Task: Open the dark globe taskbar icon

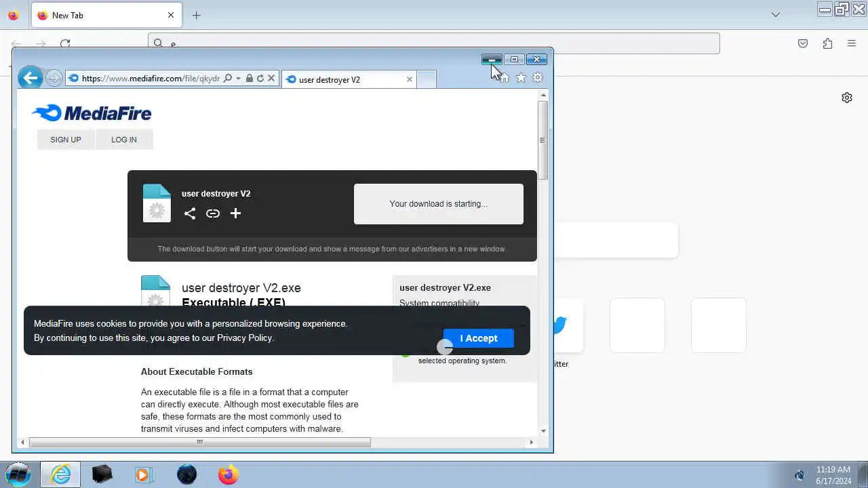Action: pyautogui.click(x=186, y=474)
